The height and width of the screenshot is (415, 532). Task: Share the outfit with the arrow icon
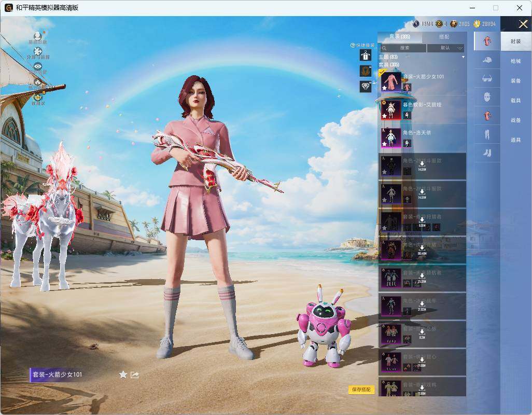click(x=135, y=375)
